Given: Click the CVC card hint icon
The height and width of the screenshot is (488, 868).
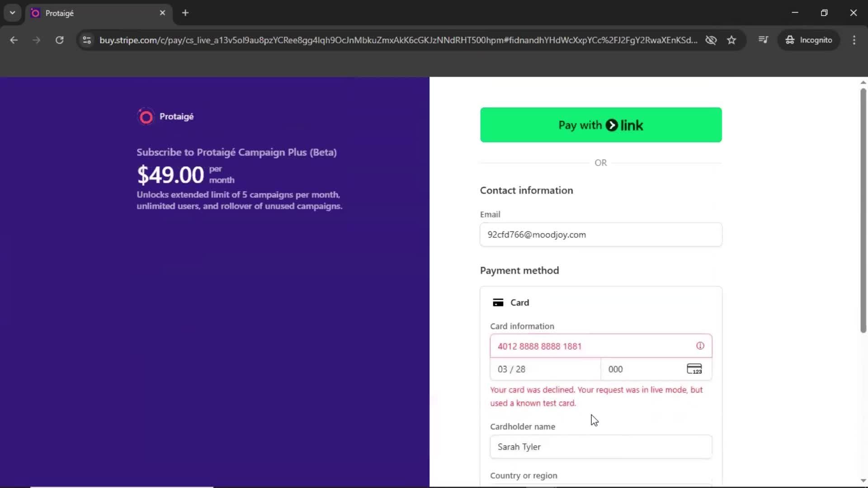Looking at the screenshot, I should click(695, 369).
